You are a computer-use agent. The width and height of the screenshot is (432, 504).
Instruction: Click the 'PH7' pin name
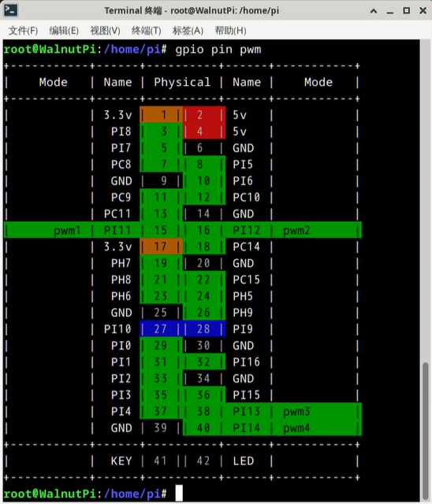121,263
